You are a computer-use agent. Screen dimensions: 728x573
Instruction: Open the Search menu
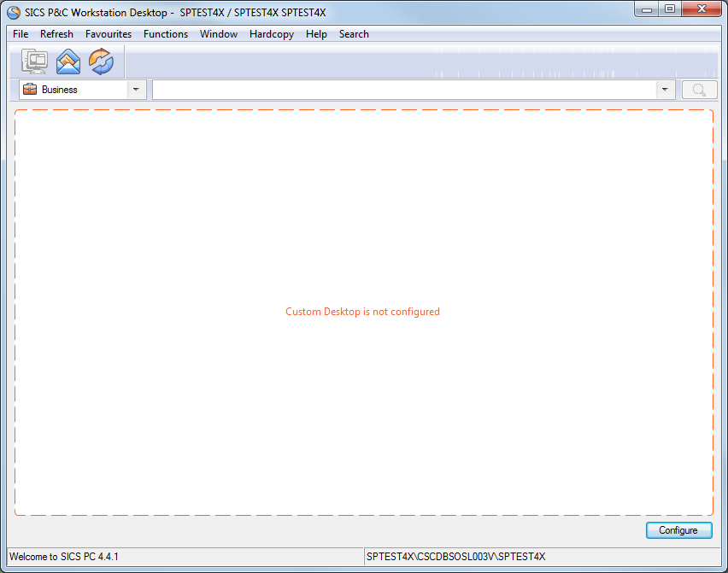(354, 34)
